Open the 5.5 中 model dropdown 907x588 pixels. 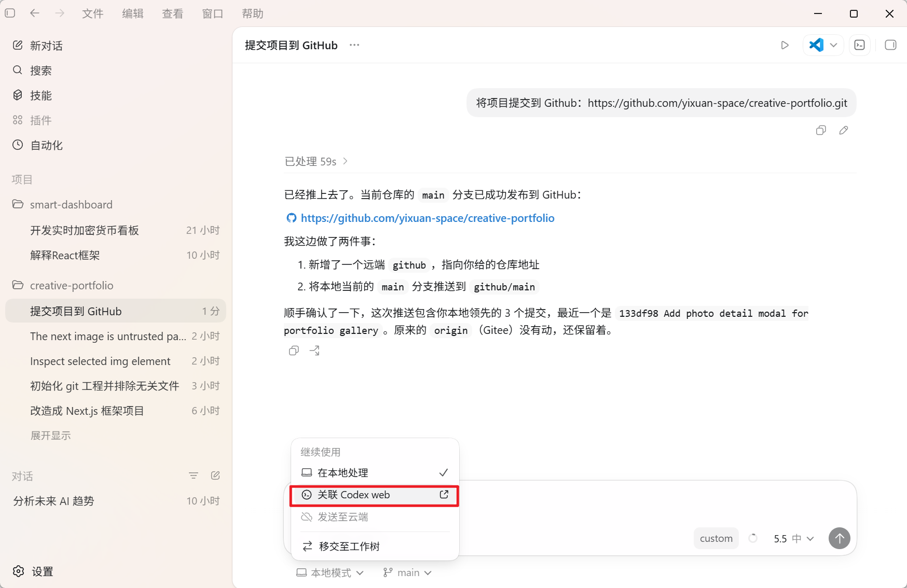(x=793, y=539)
